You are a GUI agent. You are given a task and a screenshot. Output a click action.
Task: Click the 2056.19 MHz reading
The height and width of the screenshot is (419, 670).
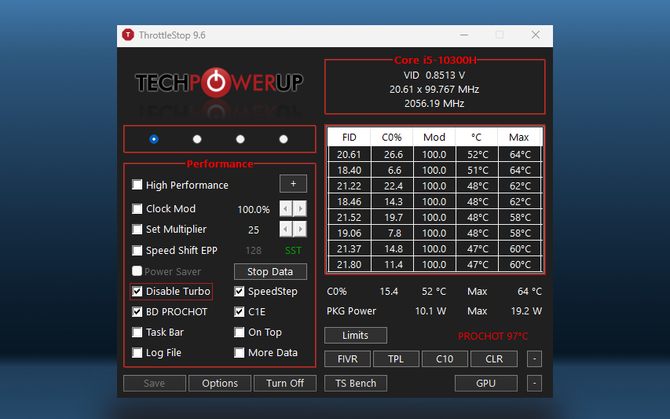pyautogui.click(x=434, y=104)
